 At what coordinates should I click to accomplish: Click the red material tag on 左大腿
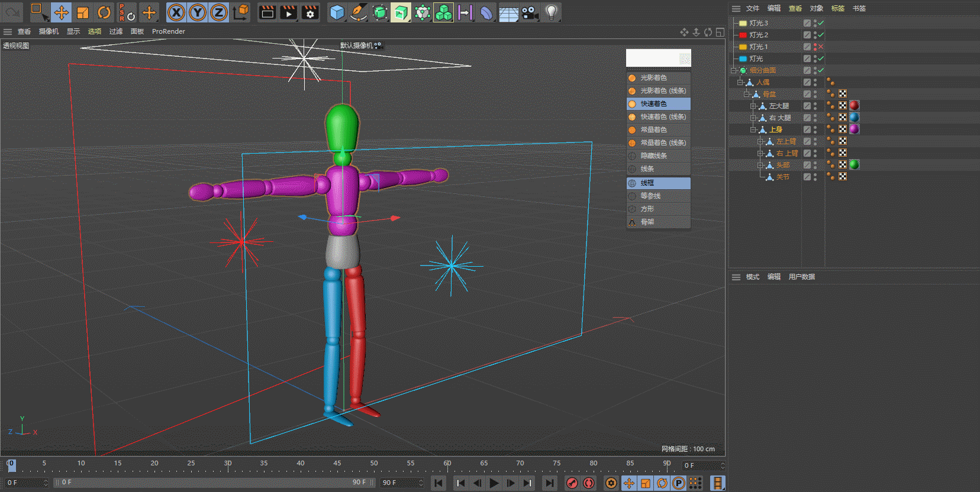[854, 105]
